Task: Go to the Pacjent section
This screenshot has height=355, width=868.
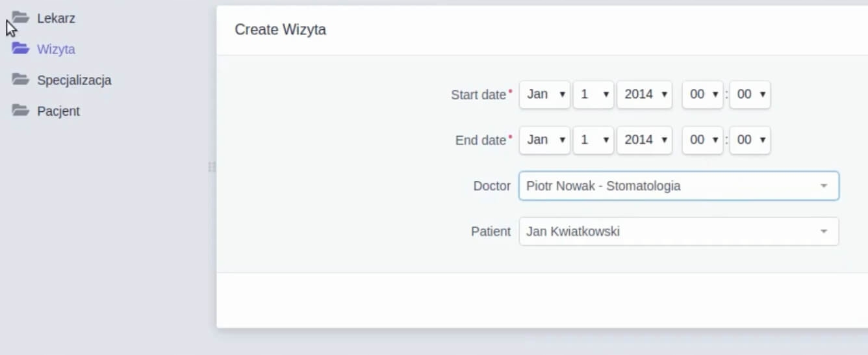Action: [x=58, y=111]
